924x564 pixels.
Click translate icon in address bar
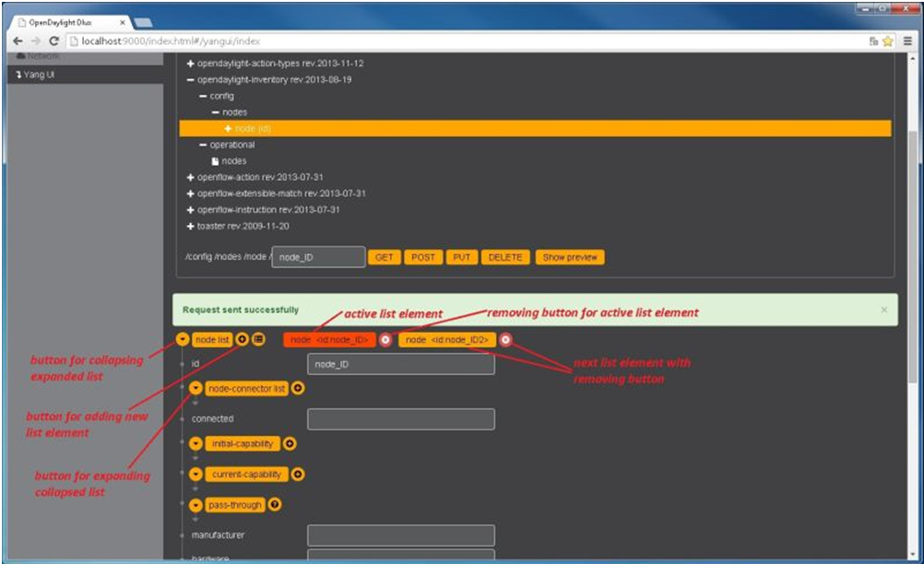pos(873,41)
